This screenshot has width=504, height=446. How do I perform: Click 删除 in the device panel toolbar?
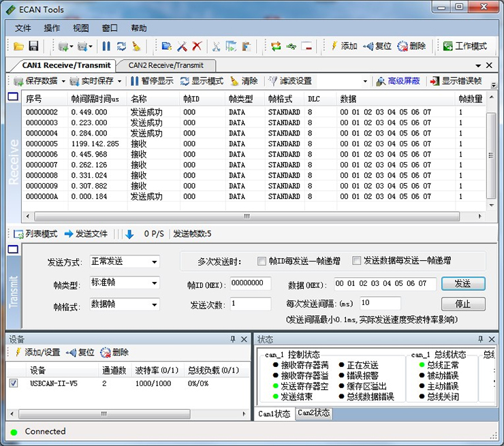(114, 352)
